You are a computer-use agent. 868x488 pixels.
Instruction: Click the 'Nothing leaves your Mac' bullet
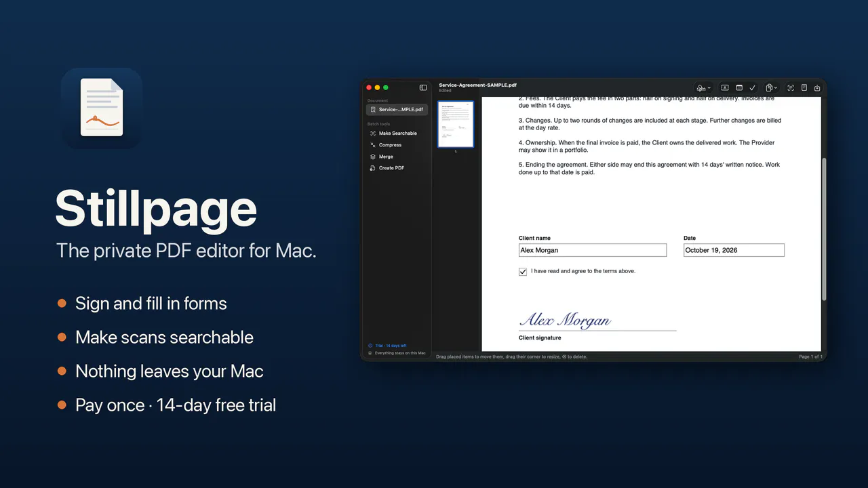pos(170,371)
